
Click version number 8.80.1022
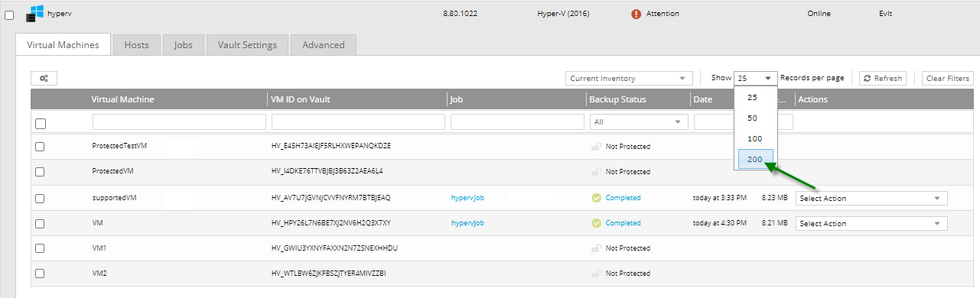point(461,14)
